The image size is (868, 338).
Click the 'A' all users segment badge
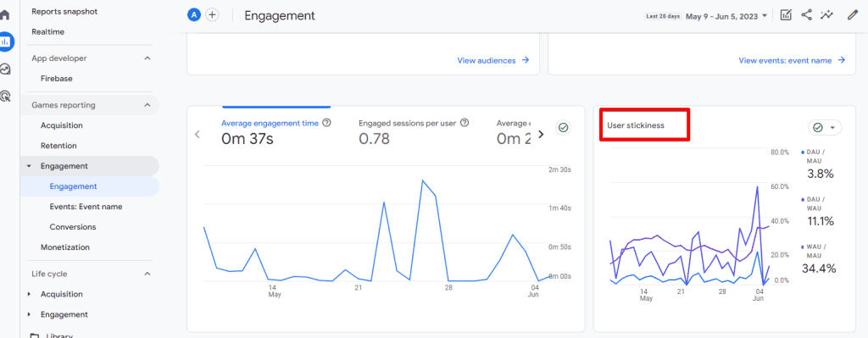pos(194,15)
